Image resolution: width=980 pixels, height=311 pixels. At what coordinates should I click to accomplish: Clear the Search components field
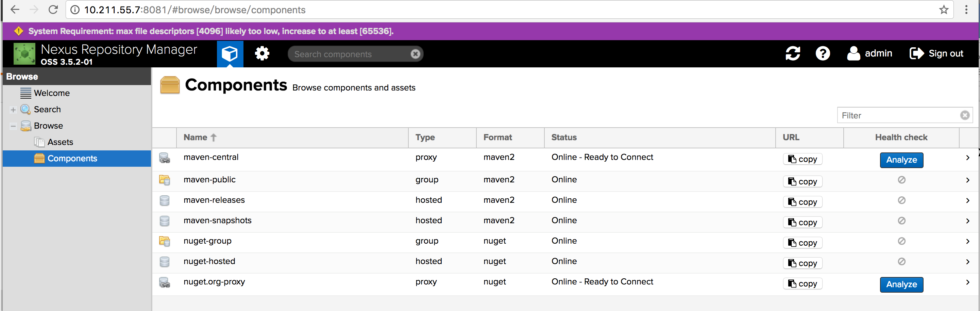415,54
